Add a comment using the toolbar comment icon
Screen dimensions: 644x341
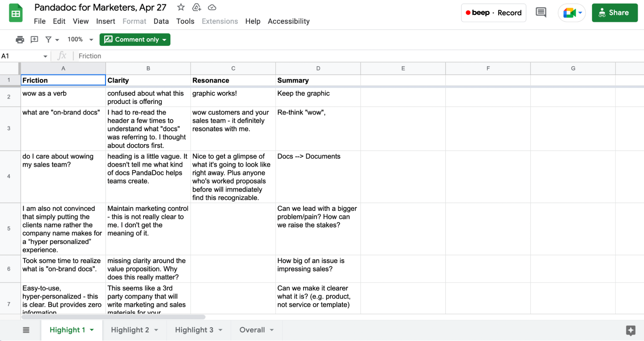pyautogui.click(x=34, y=39)
